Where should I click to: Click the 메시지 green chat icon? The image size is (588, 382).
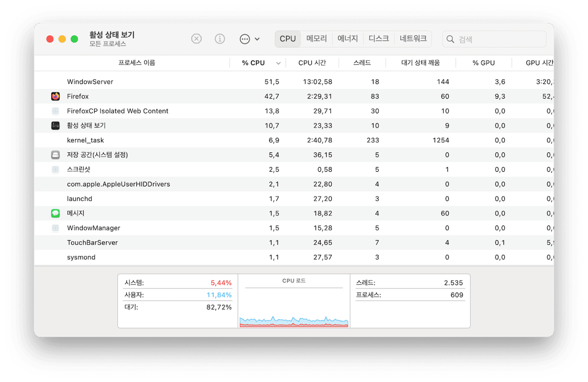pyautogui.click(x=56, y=213)
